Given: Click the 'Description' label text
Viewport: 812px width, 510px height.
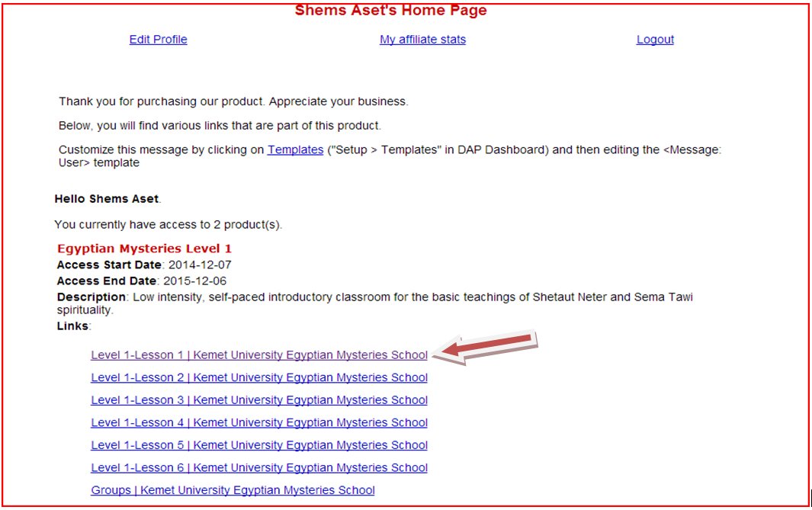Looking at the screenshot, I should 91,297.
